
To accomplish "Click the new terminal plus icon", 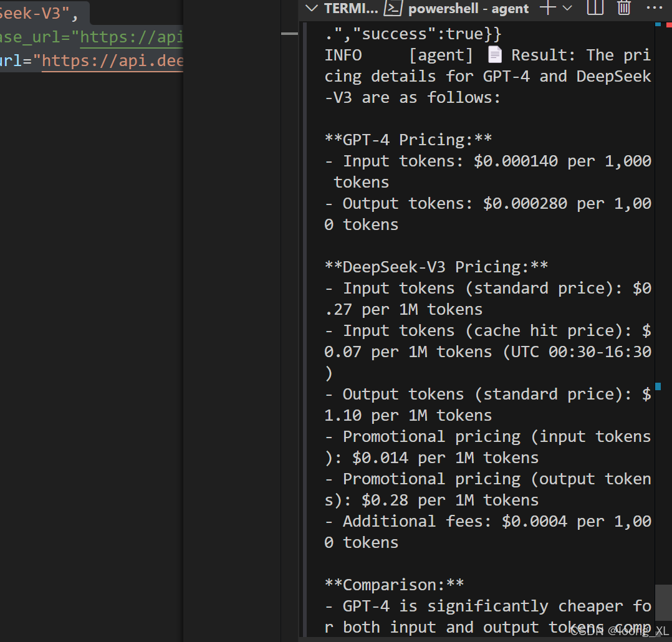I will pyautogui.click(x=547, y=8).
